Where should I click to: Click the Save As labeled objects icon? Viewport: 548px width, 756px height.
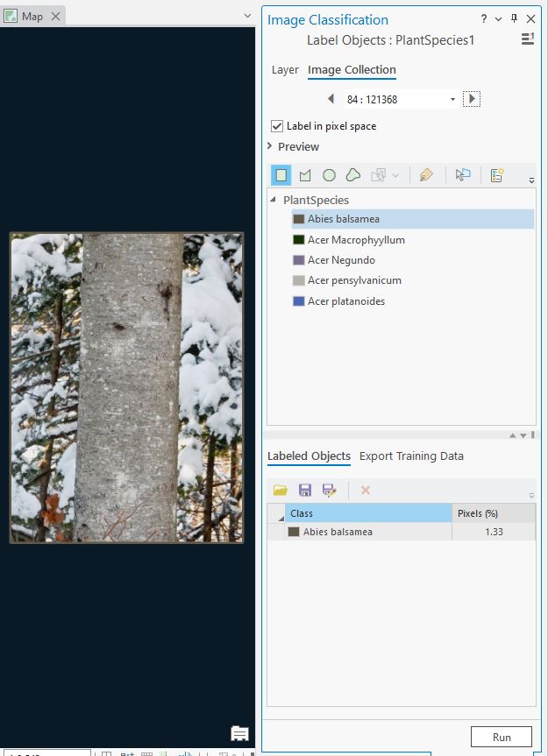click(x=330, y=491)
